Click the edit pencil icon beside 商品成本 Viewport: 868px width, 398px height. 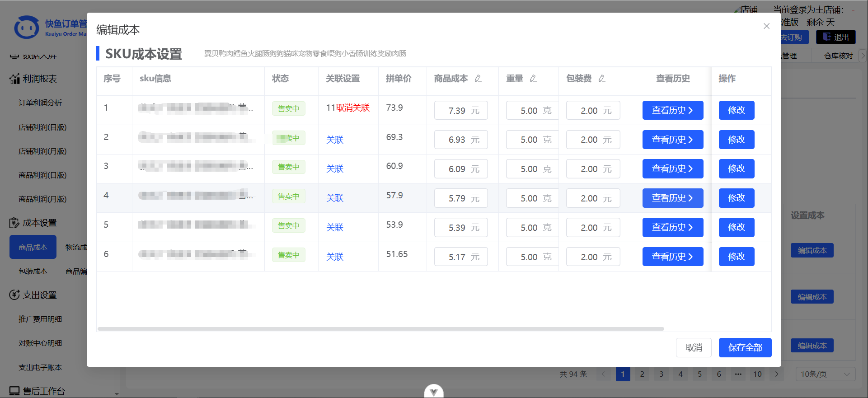[x=478, y=79]
